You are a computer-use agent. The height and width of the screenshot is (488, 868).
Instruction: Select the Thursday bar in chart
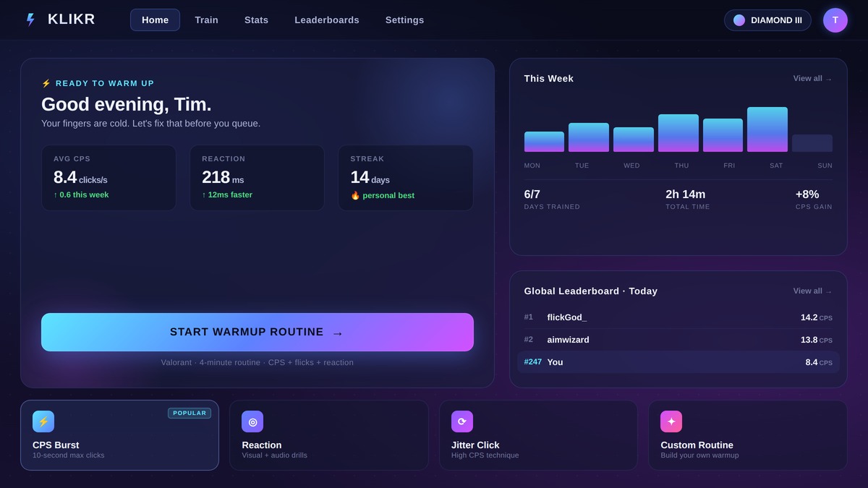coord(678,133)
